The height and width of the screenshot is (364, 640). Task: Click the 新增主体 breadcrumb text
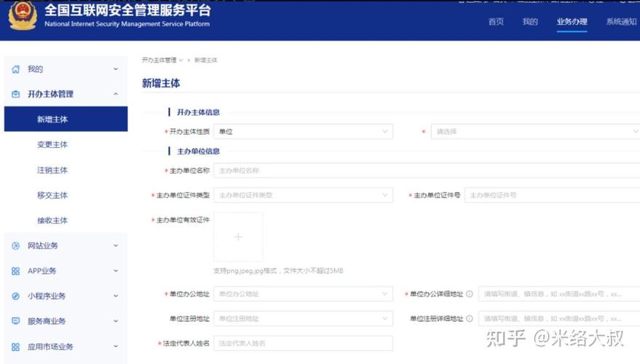pos(206,60)
